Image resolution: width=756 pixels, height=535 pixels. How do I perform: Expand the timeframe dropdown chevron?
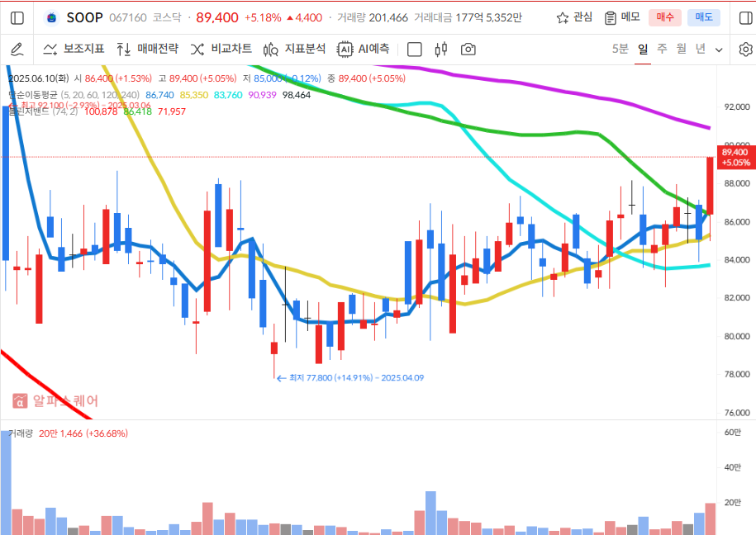click(x=719, y=50)
